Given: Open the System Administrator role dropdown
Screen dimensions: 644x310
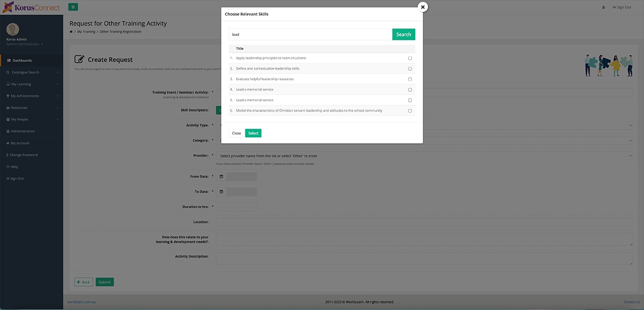Looking at the screenshot, I should 25,44.
